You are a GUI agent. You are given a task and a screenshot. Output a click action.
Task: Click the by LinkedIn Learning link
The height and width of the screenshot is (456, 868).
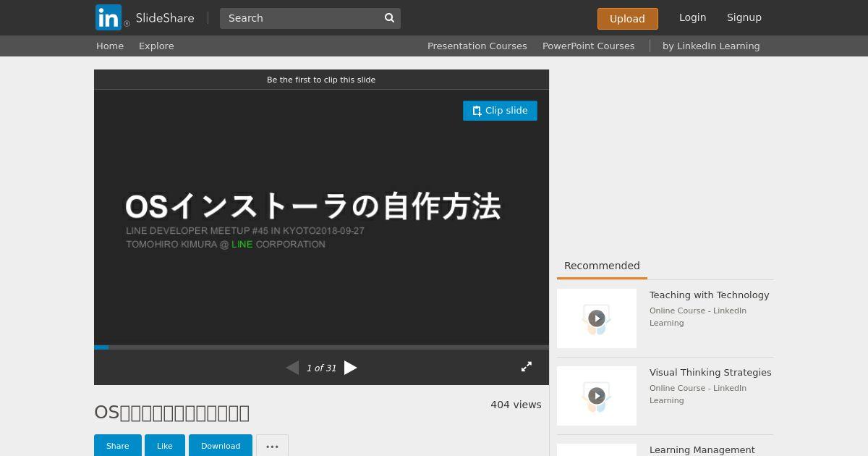point(711,46)
